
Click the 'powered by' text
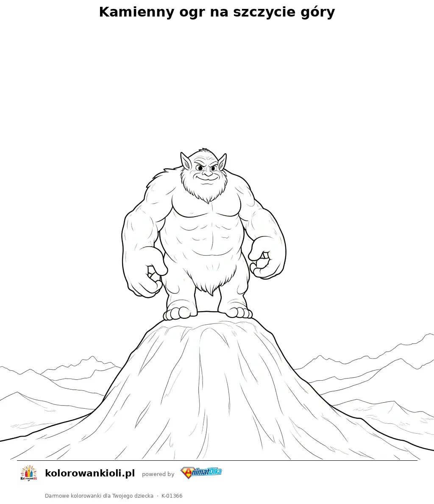point(158,474)
